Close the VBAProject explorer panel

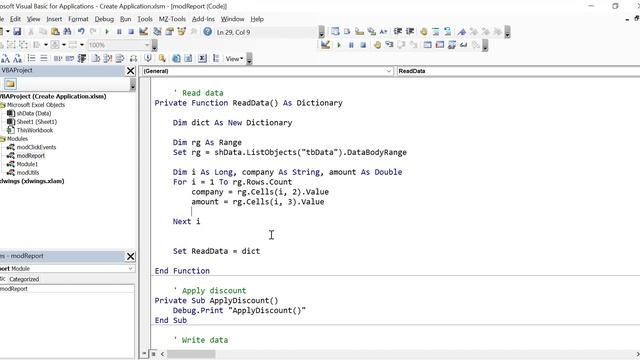[130, 71]
